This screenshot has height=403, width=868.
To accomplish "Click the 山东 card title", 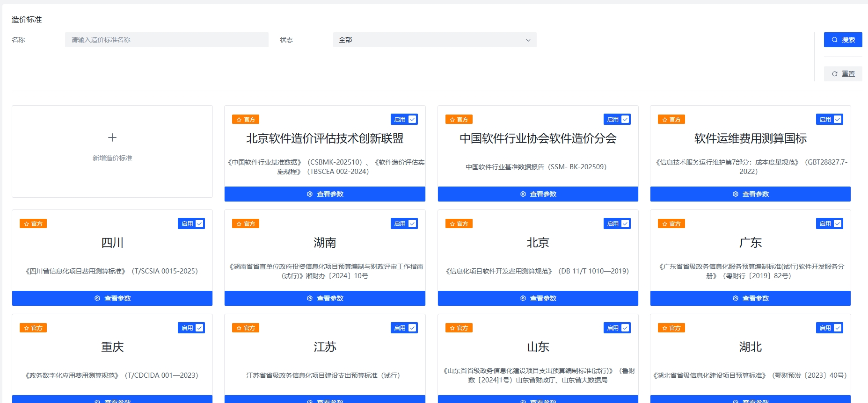I will [x=538, y=347].
